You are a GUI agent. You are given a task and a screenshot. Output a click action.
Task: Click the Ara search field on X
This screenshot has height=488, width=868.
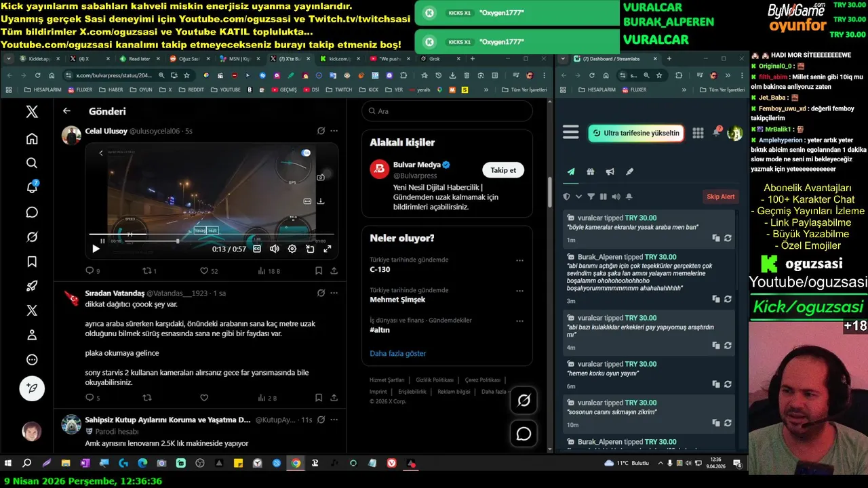coord(447,111)
